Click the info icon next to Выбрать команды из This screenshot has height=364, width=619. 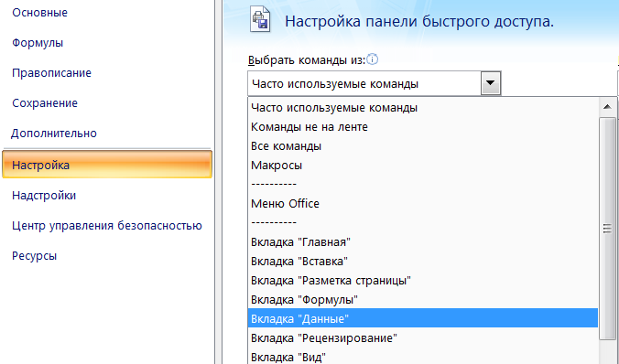373,59
